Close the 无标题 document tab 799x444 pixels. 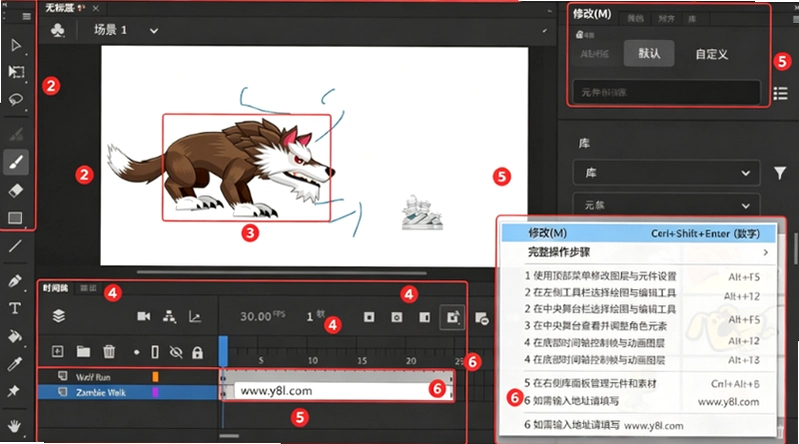[96, 8]
